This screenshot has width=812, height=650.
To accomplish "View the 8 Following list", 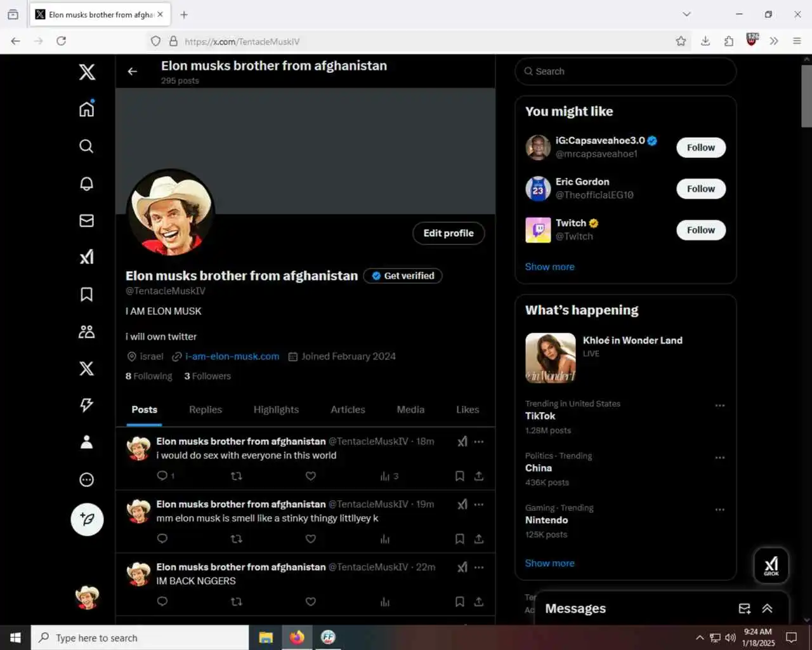I will (149, 376).
